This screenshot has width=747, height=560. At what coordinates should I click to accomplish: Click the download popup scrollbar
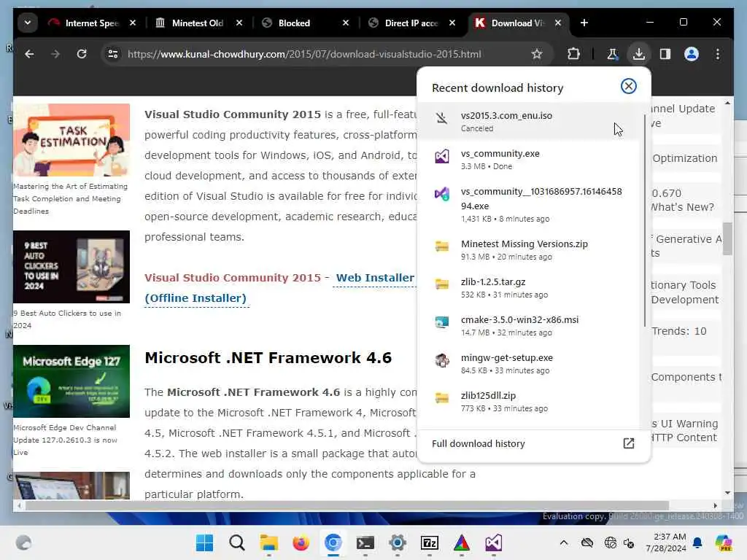(x=644, y=220)
